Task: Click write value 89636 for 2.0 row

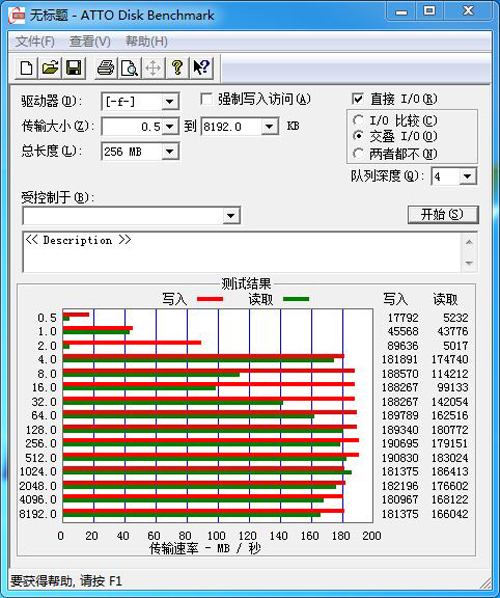Action: (403, 346)
